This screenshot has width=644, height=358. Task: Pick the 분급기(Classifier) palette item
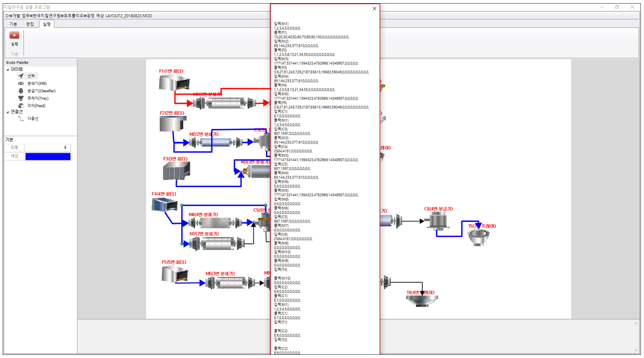36,91
